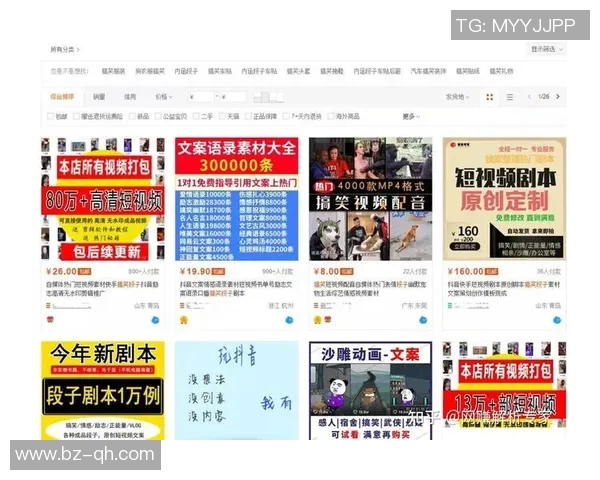The width and height of the screenshot is (600, 480).
Task: Switch to grid view layout icon
Action: (x=489, y=97)
